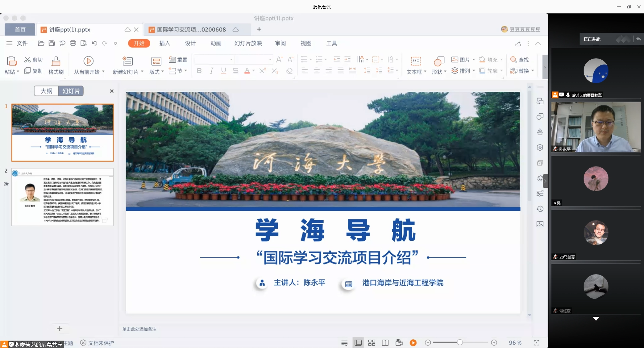Click 单击此处添加备注 notes area

tap(140, 329)
